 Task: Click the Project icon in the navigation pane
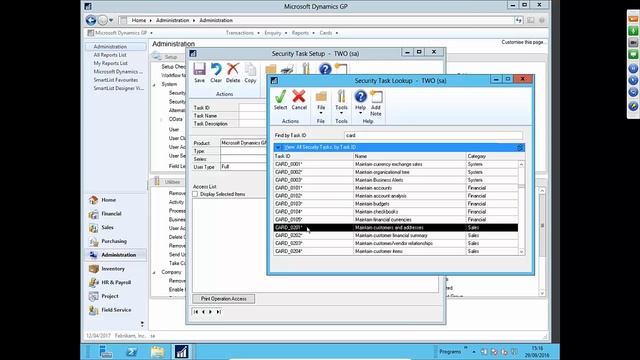click(x=93, y=296)
